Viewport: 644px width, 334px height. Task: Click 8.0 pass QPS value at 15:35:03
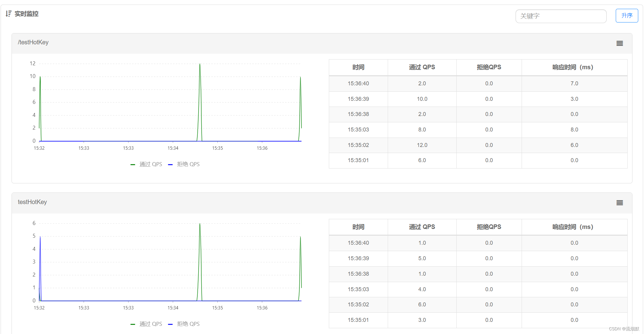[x=422, y=130]
